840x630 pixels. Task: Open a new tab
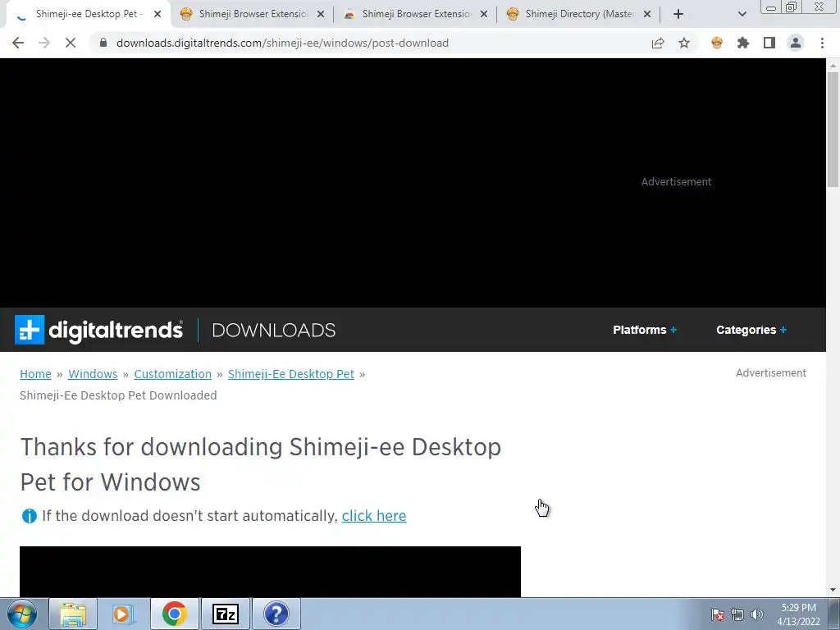678,15
